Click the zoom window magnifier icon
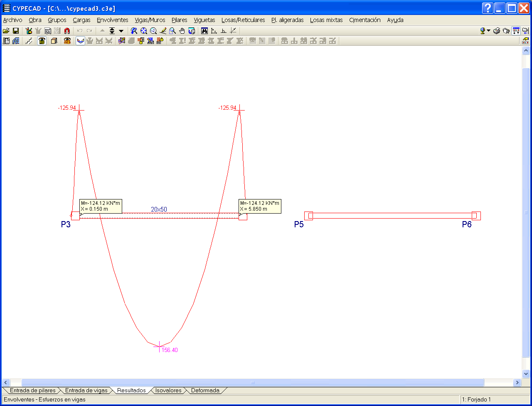This screenshot has height=406, width=532. click(x=172, y=31)
